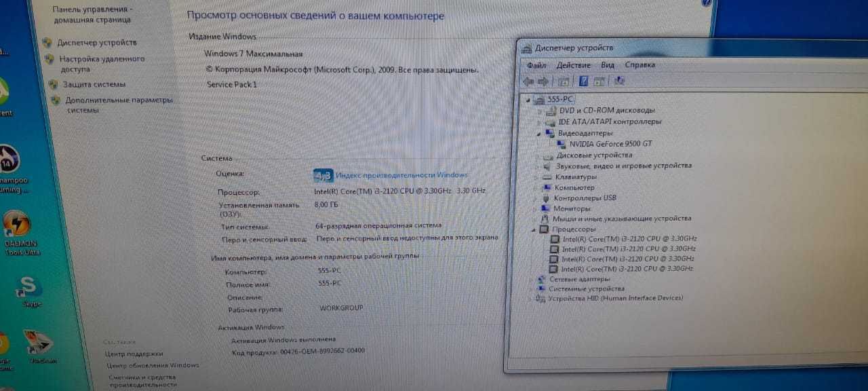The height and width of the screenshot is (391, 868).
Task: Click the 8,00 ГБ installed memory value
Action: point(326,204)
